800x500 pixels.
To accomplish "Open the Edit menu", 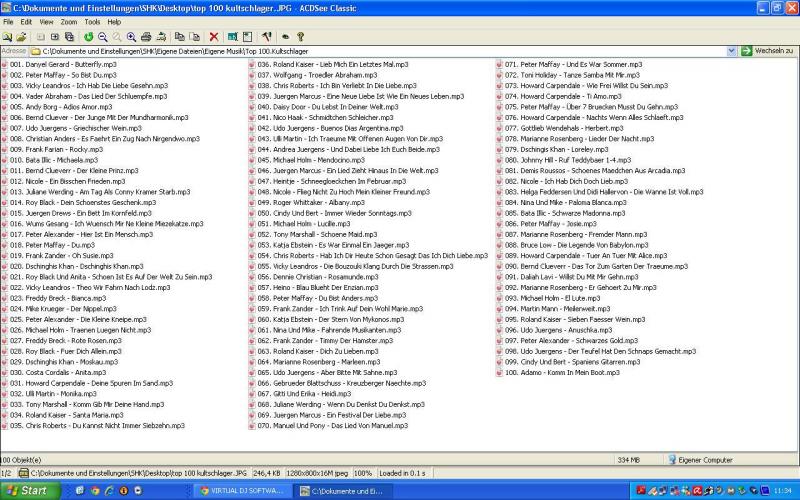I will (26, 22).
